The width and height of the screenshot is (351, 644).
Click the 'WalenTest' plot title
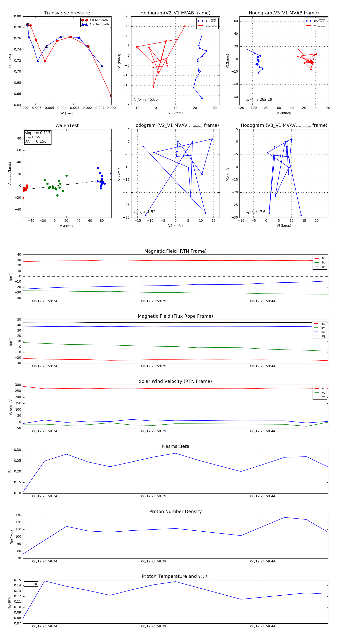(67, 125)
